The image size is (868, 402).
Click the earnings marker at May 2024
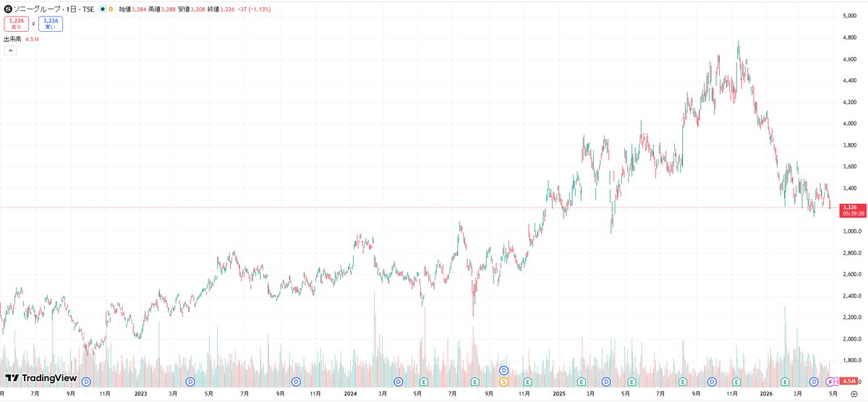point(424,381)
